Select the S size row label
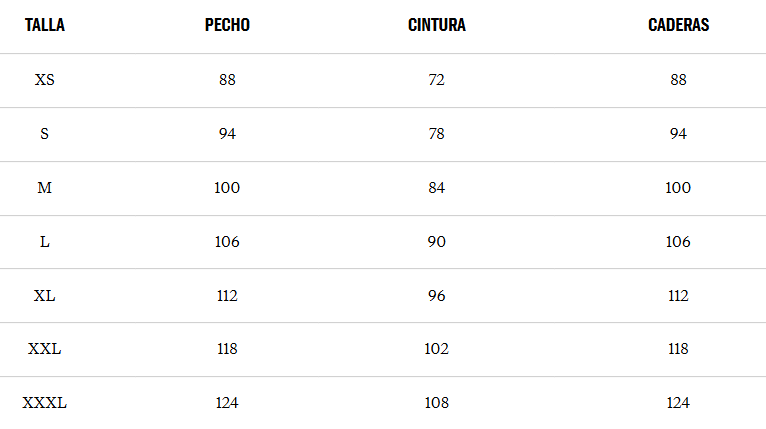 pos(44,134)
